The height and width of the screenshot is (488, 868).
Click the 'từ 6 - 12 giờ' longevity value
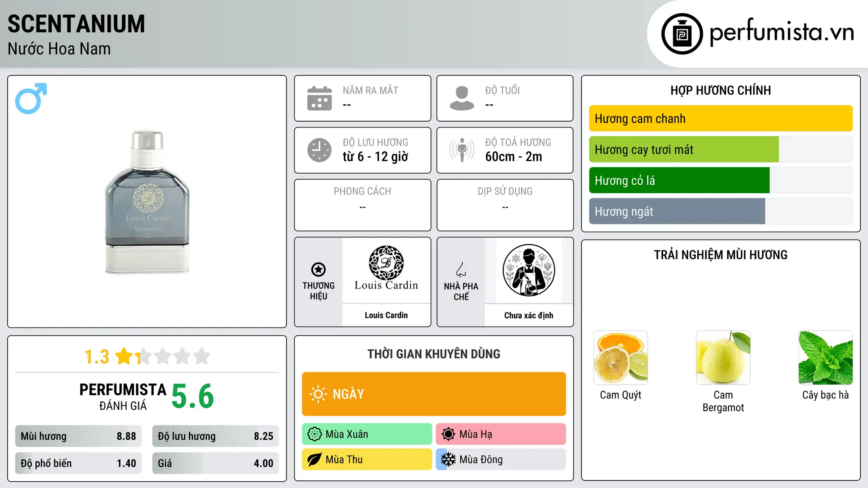coord(376,157)
